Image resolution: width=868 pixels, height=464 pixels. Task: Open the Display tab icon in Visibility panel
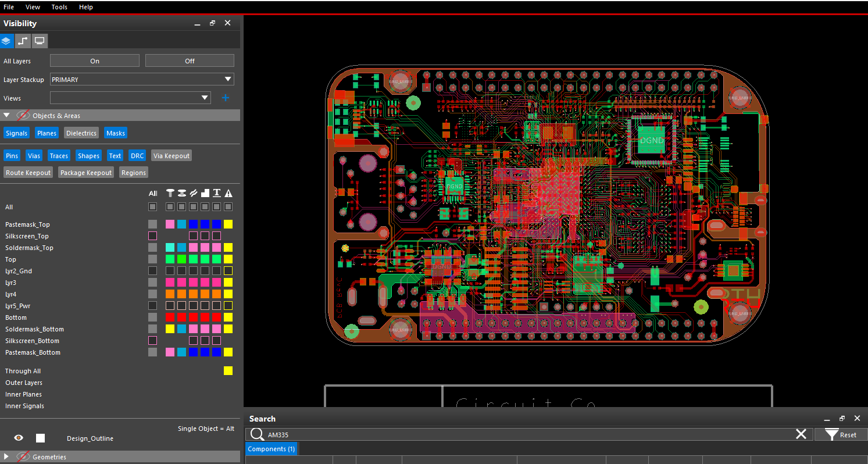click(x=40, y=41)
